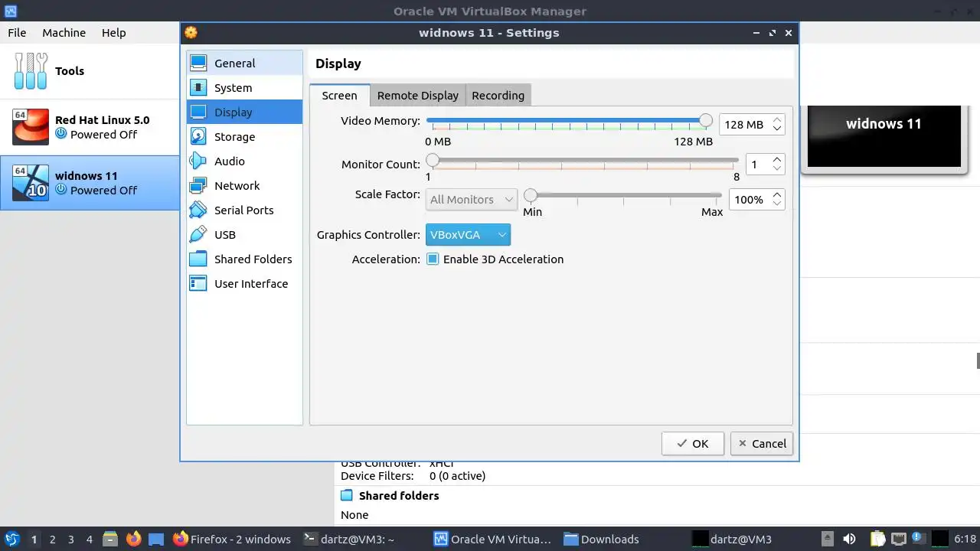Launch Firefox from taskbar quick launch icon
Screen dimensions: 980x551
coord(133,540)
